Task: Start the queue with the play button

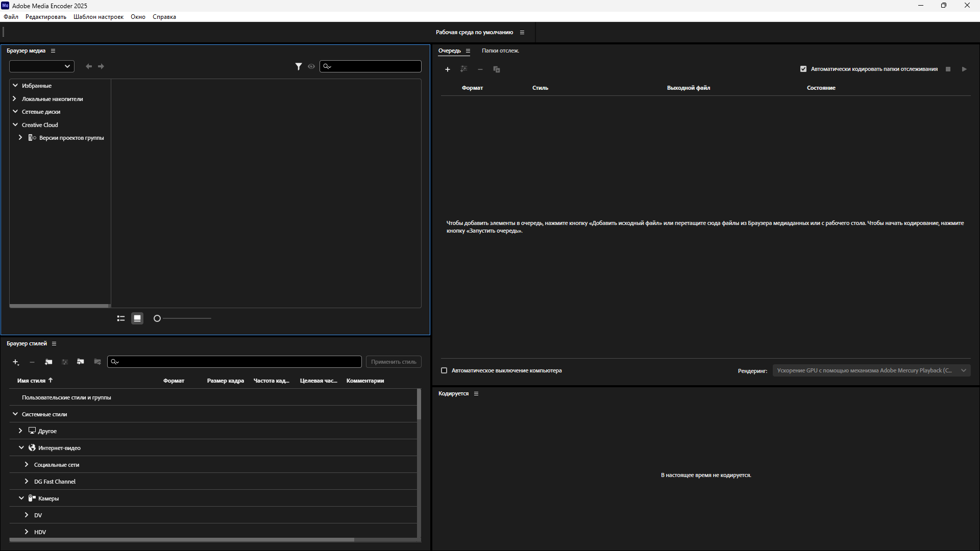Action: click(x=964, y=69)
